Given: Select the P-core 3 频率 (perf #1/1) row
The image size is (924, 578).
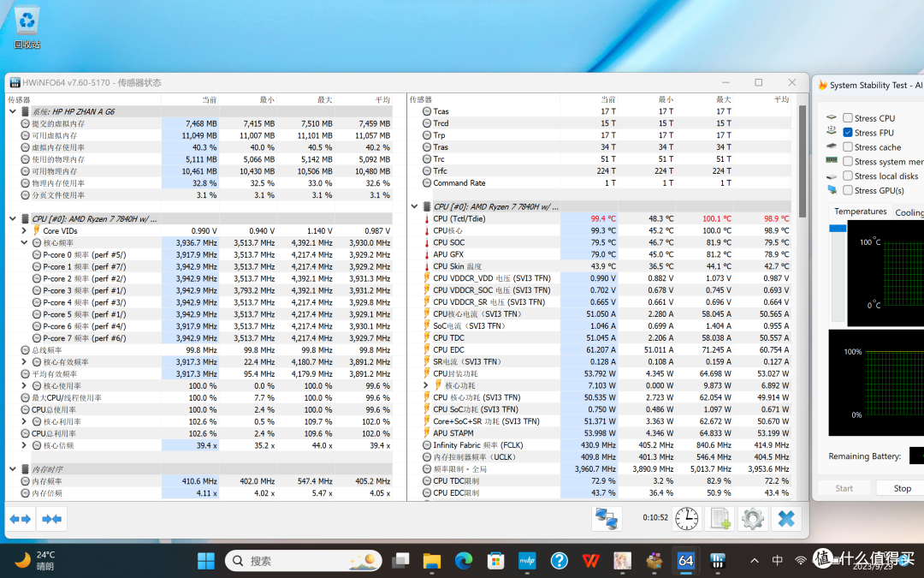Looking at the screenshot, I should 199,290.
